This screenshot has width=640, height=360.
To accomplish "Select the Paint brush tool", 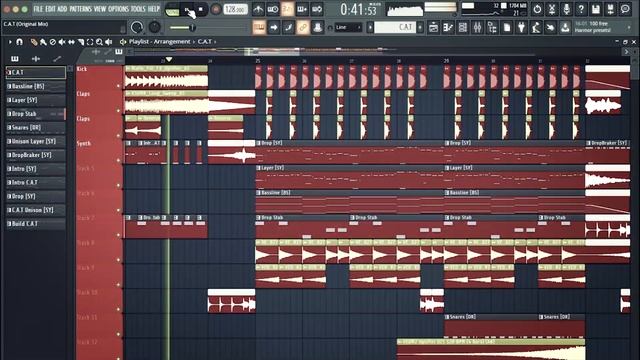I will pos(43,42).
